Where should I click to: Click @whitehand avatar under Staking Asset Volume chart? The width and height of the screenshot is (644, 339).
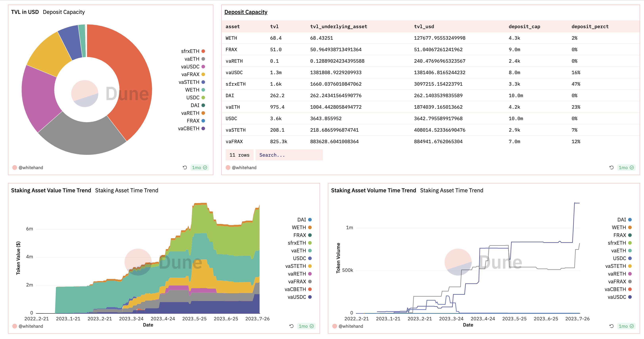click(334, 326)
